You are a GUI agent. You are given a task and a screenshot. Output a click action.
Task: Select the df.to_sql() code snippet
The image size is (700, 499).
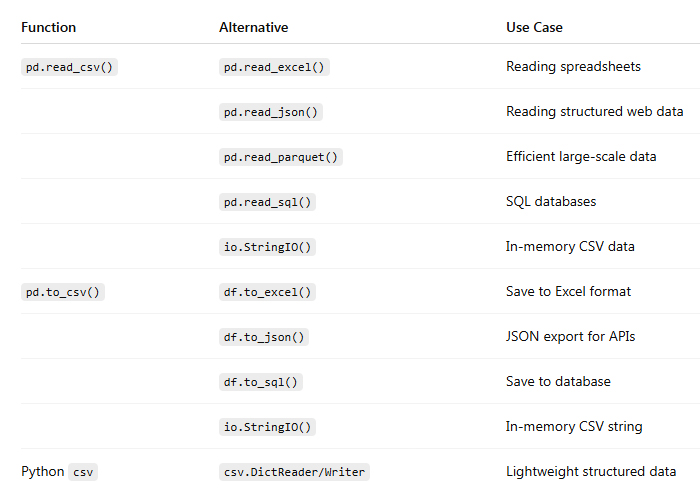(x=260, y=382)
